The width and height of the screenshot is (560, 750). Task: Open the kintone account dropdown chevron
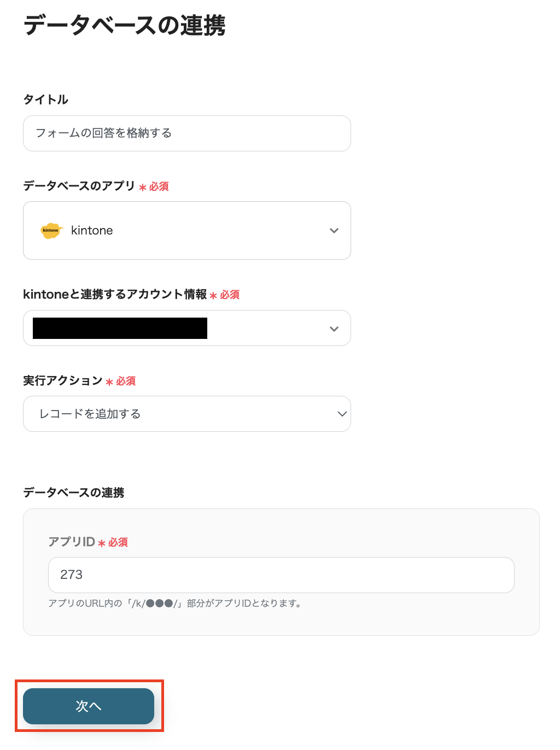tap(334, 329)
